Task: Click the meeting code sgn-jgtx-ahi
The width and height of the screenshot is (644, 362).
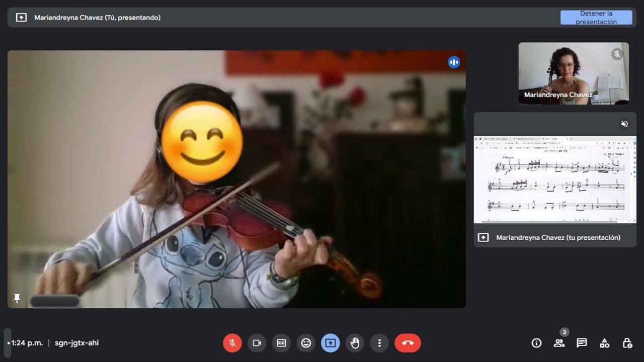Action: point(76,343)
